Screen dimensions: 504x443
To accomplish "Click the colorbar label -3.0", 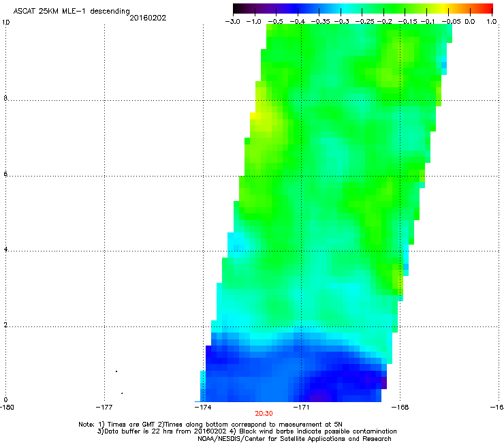I will coord(233,22).
